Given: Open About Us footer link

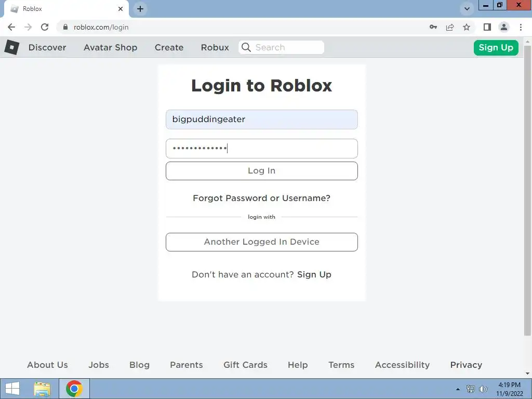Looking at the screenshot, I should [x=47, y=365].
